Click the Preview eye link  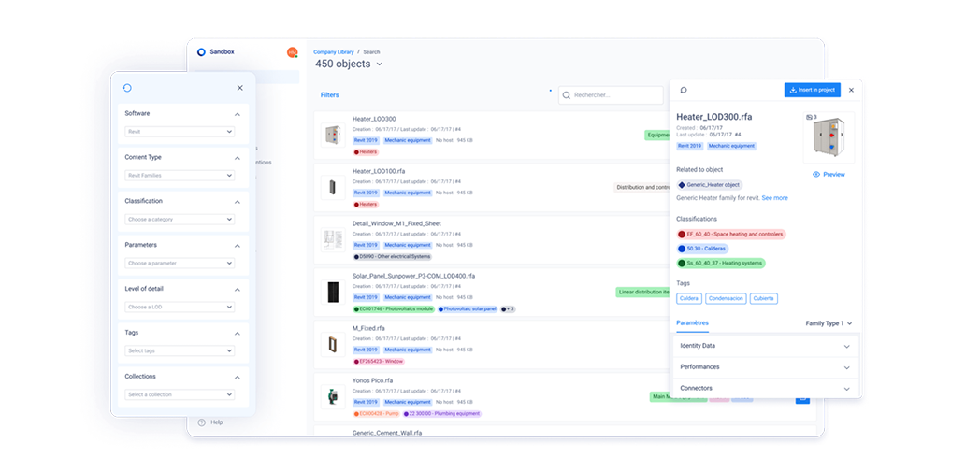829,175
